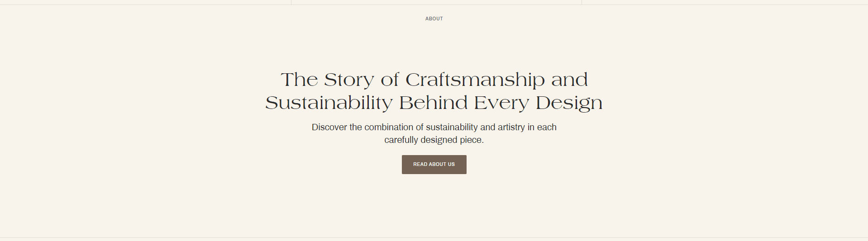The height and width of the screenshot is (241, 868).
Task: Click the word The starting the heading
Action: click(299, 80)
